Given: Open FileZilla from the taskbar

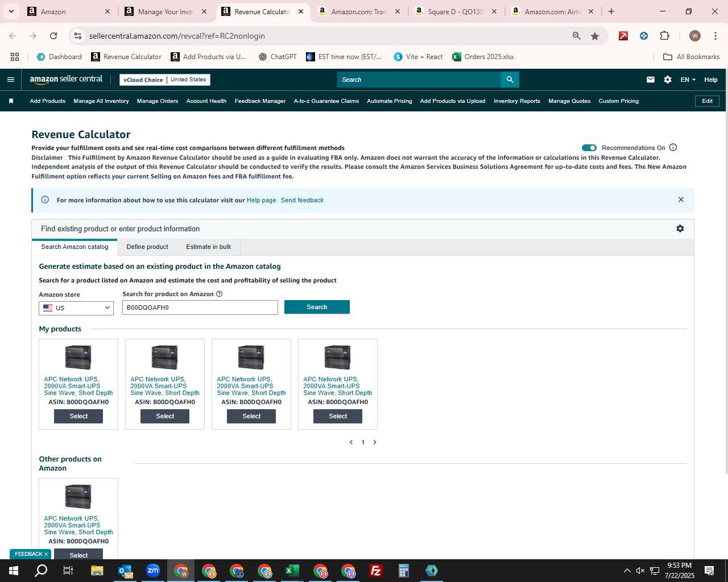Looking at the screenshot, I should pos(375,571).
